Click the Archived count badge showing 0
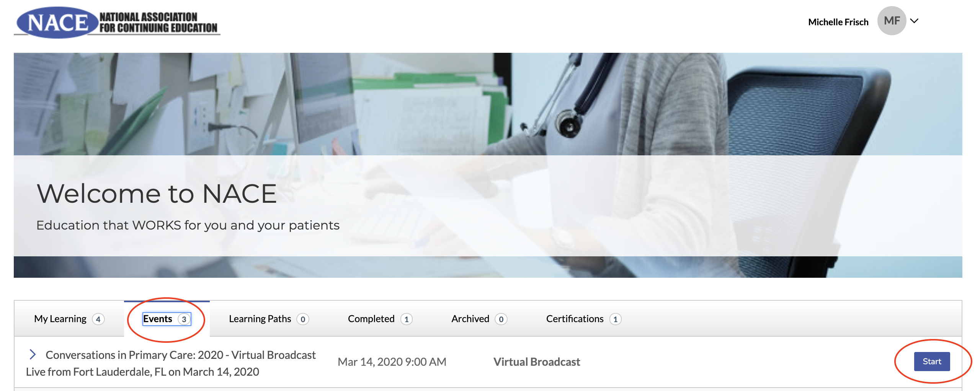Viewport: 980px width, 391px height. point(501,319)
